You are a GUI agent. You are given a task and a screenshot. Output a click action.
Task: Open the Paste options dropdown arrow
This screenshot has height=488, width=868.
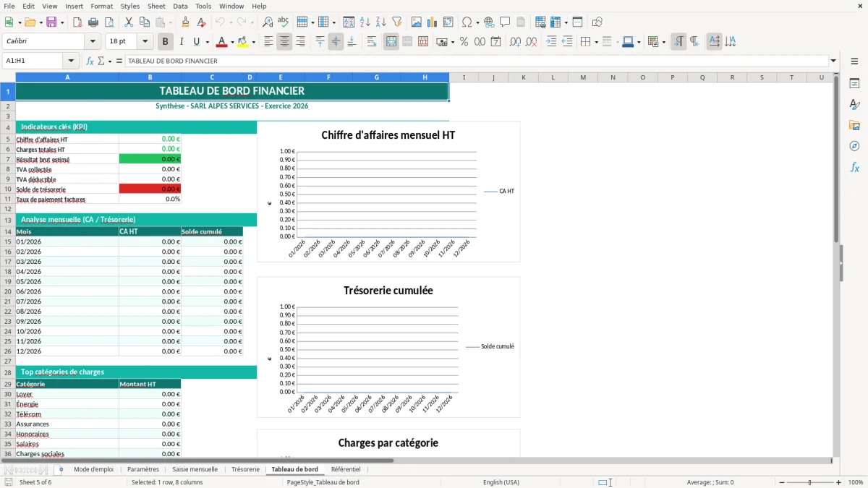(x=171, y=22)
